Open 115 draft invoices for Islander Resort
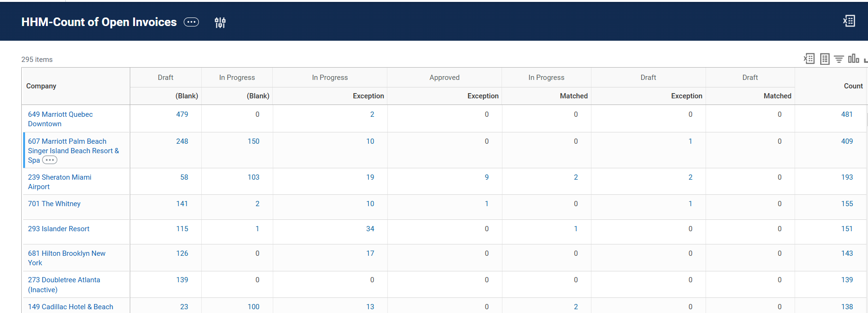868x313 pixels. (x=182, y=229)
